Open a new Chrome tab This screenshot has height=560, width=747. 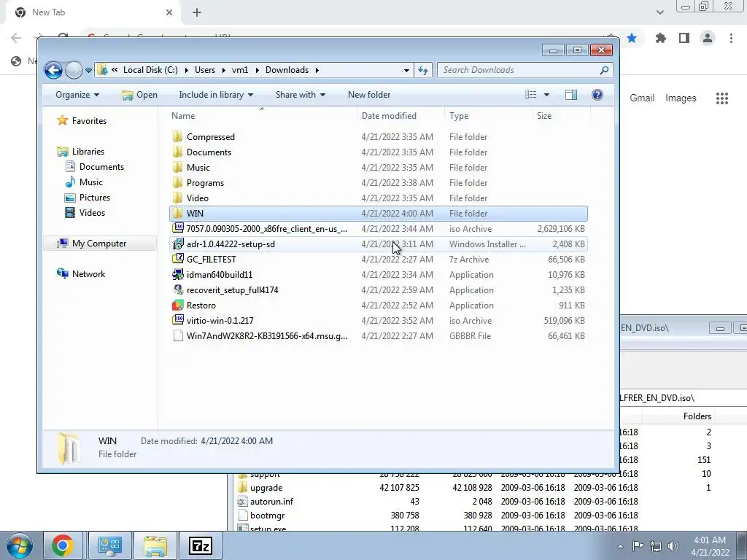pyautogui.click(x=197, y=12)
